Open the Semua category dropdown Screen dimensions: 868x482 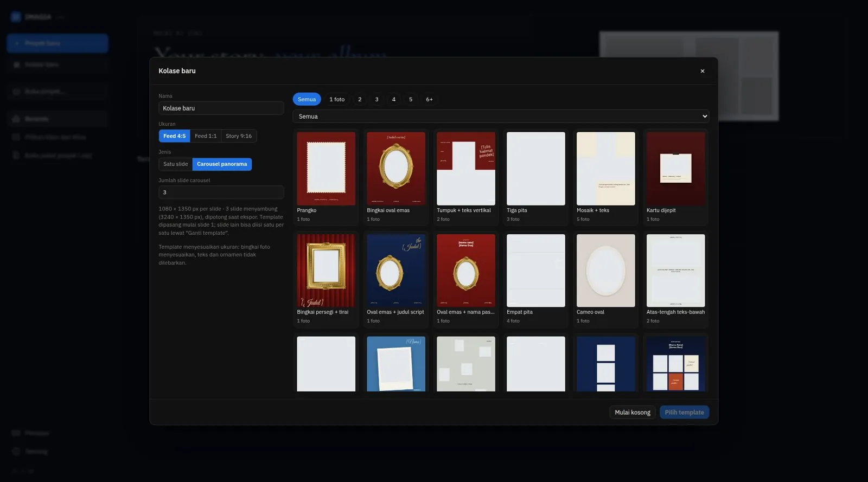pyautogui.click(x=501, y=117)
